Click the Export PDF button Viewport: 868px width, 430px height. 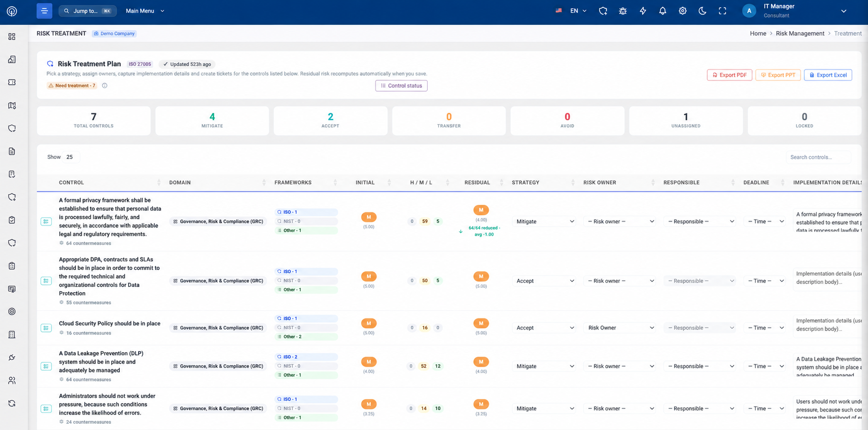730,75
